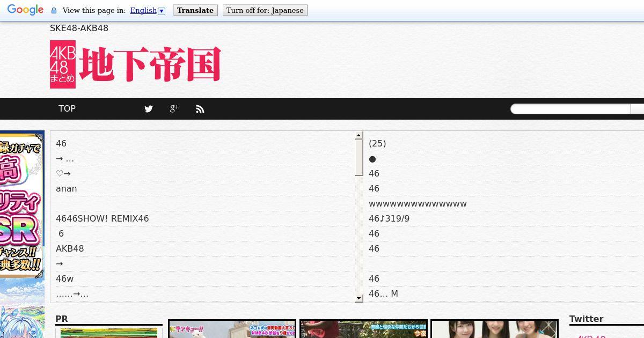Open the '4646SHOW! REMIX46' entry

click(x=103, y=218)
